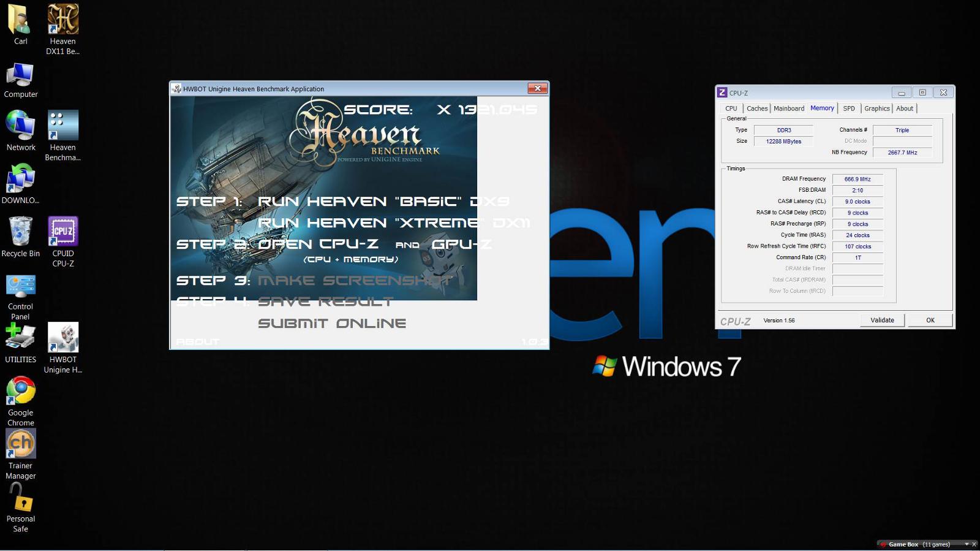Click Open CPU-Z in step 2
Screen dimensions: 980x551
coord(318,244)
